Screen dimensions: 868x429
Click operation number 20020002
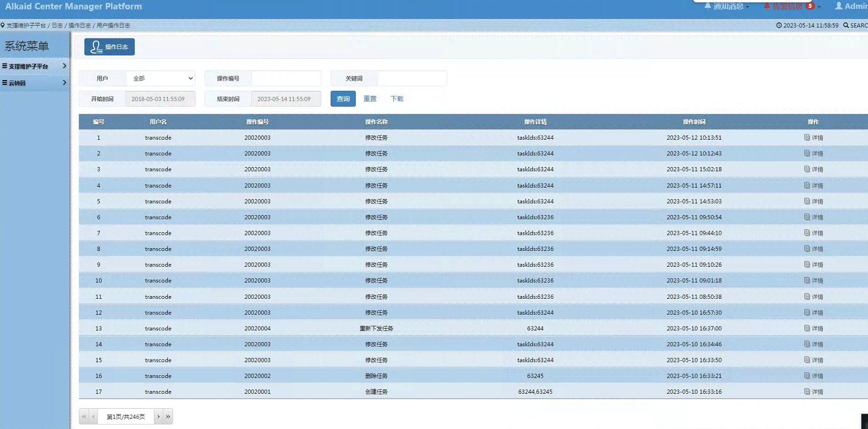tap(257, 376)
